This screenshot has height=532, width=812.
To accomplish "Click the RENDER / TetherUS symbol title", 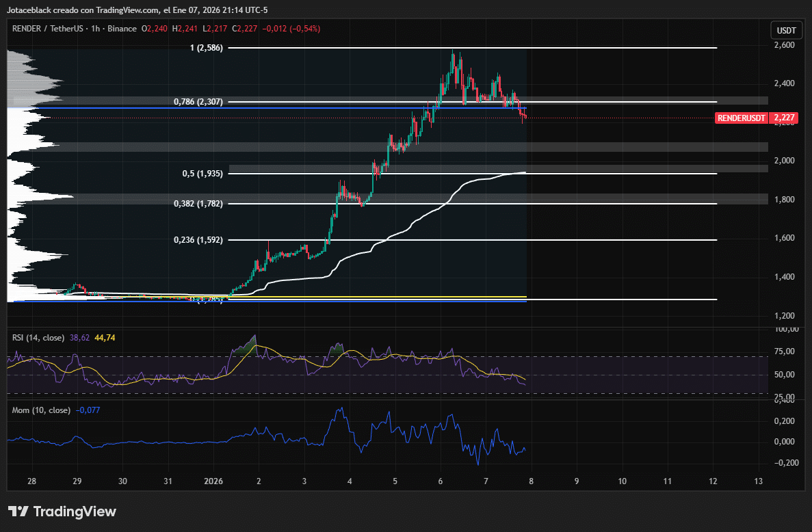I will pos(44,29).
